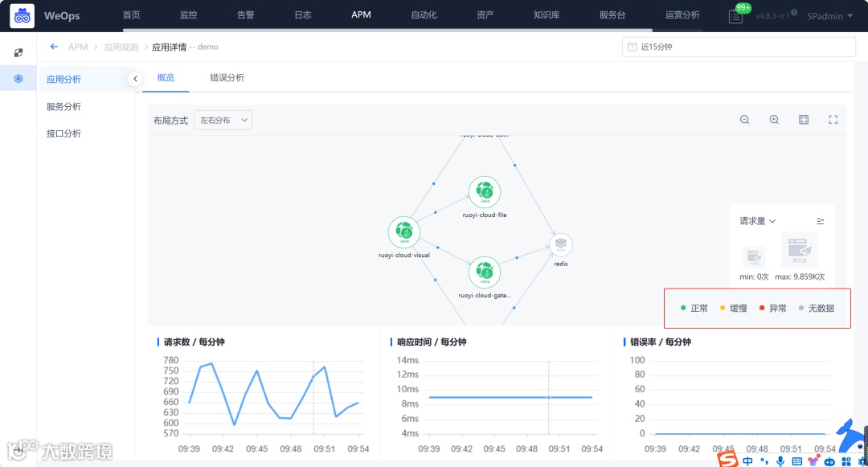Image resolution: width=868 pixels, height=467 pixels.
Task: Collapse the sidebar with chevron button
Action: tap(135, 79)
